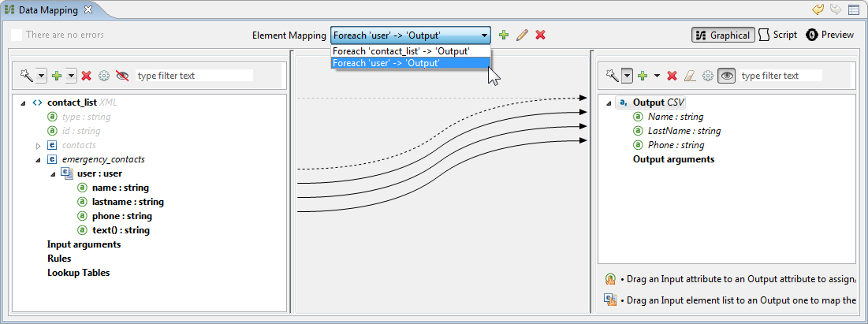
Task: Click the magic wand icon in the output panel
Action: [x=611, y=76]
